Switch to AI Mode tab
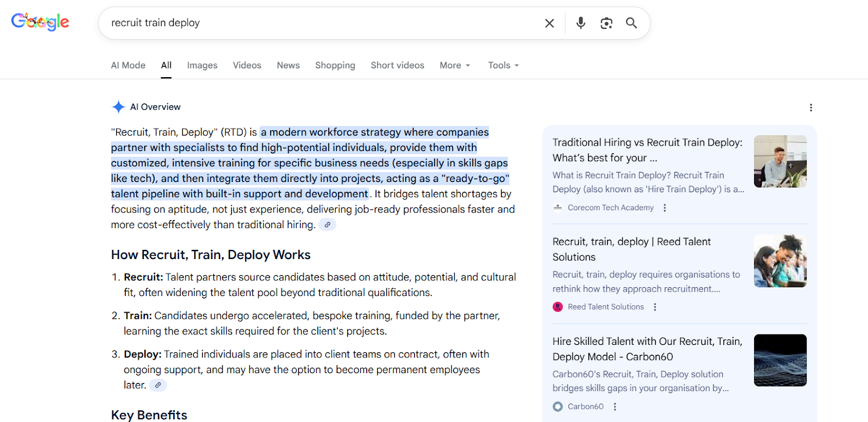Screen dimensions: 868x422 (x=128, y=65)
